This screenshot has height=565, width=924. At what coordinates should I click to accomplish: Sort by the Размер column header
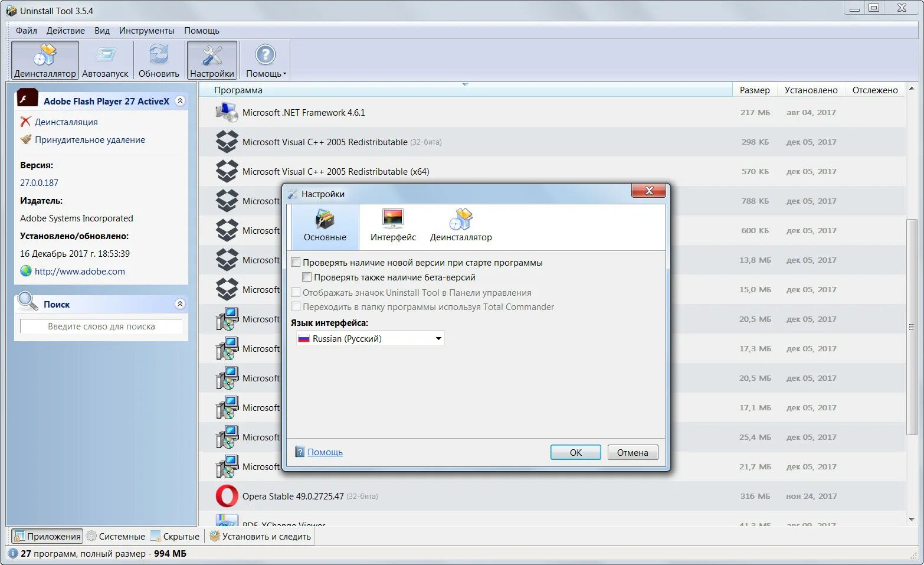(755, 90)
